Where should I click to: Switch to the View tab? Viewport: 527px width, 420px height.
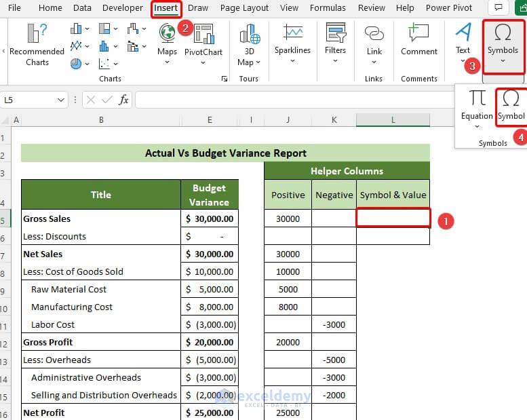point(289,7)
